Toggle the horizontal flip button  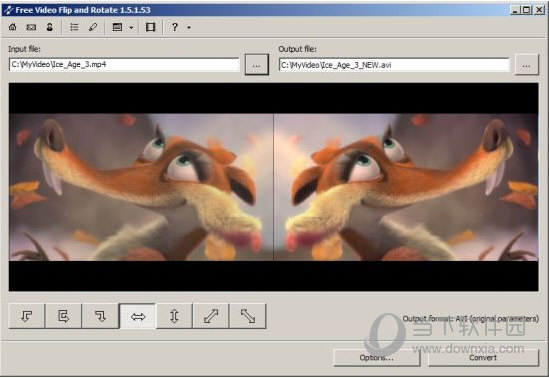click(138, 316)
